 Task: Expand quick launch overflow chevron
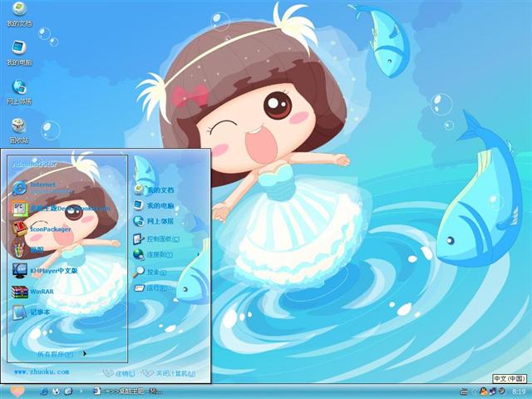(x=81, y=391)
